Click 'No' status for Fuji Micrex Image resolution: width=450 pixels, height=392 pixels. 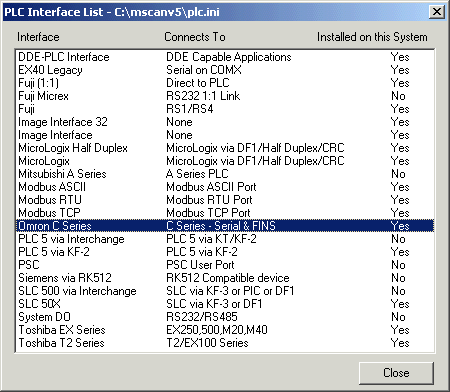point(398,96)
